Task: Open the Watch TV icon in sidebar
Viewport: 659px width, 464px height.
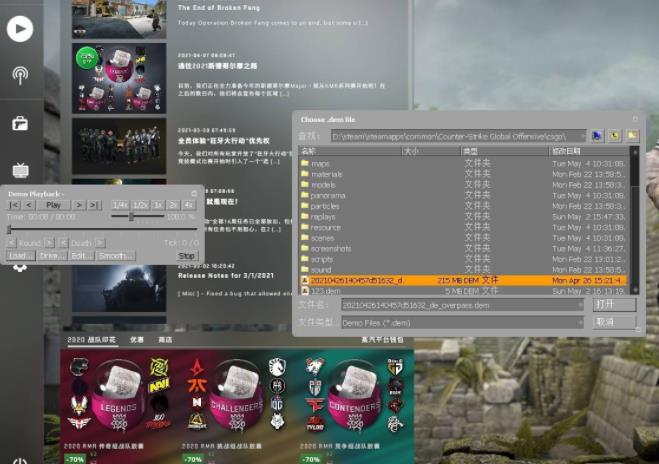Action: tap(20, 170)
